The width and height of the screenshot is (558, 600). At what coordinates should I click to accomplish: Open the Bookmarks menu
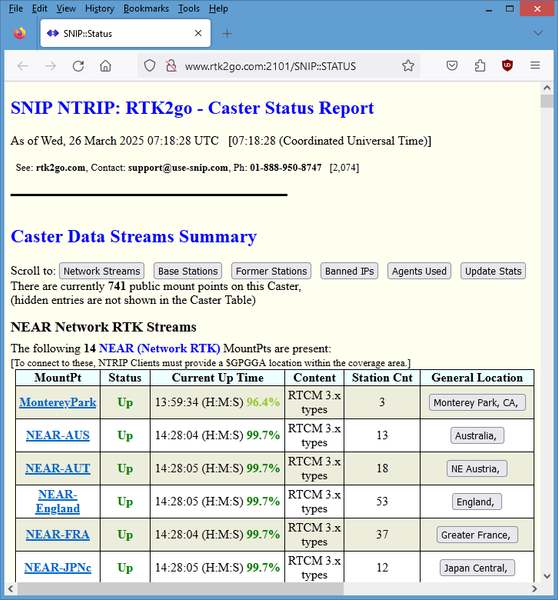coord(146,8)
